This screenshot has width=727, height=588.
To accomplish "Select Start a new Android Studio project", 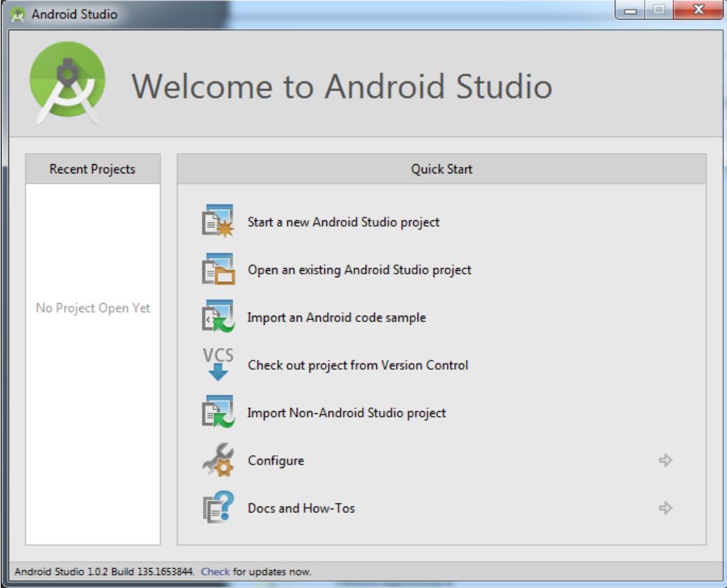I will pyautogui.click(x=344, y=222).
